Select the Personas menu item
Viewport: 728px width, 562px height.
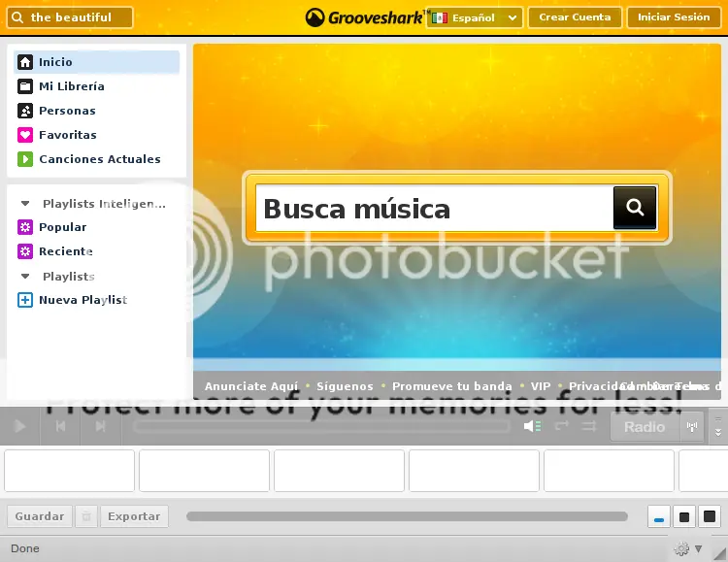[96, 111]
